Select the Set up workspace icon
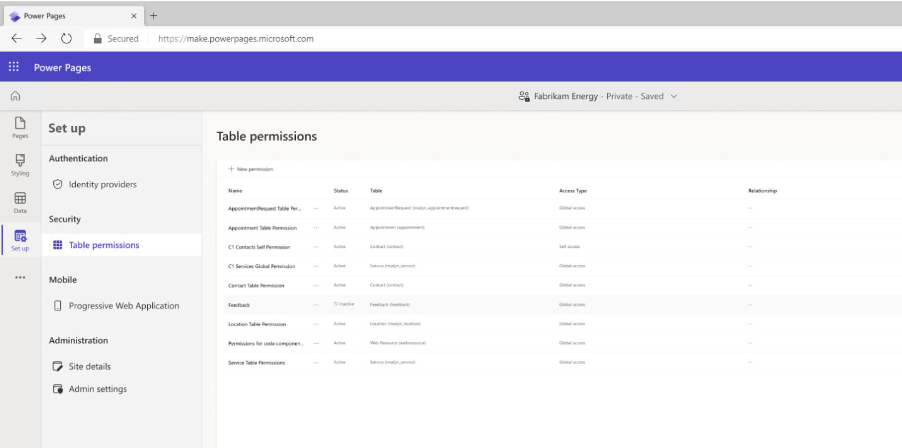902x448 pixels. [19, 240]
